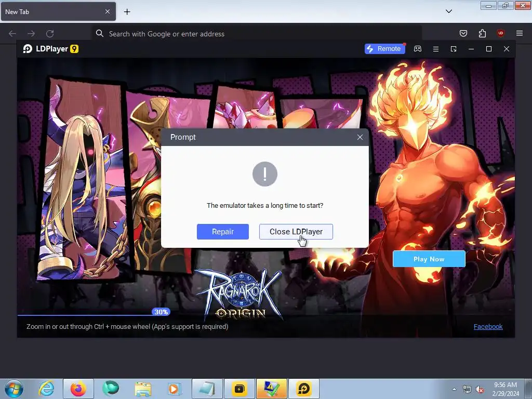Viewport: 532px width, 399px height.
Task: Maximize the LDPlayer window
Action: (x=489, y=49)
